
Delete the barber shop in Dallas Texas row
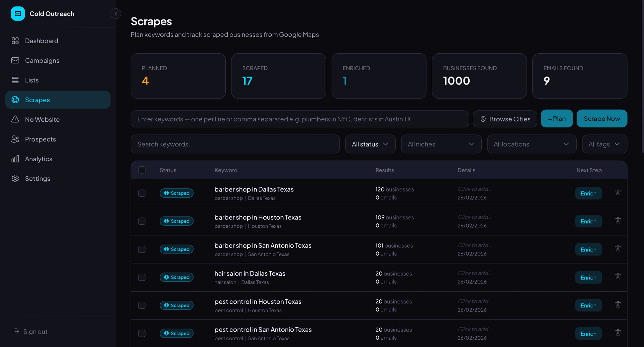pyautogui.click(x=618, y=192)
